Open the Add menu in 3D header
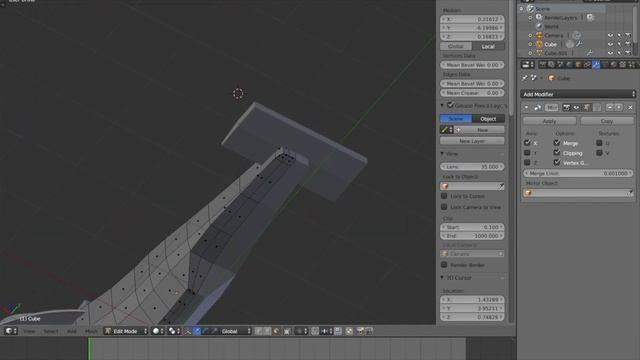640x360 pixels. 71,331
